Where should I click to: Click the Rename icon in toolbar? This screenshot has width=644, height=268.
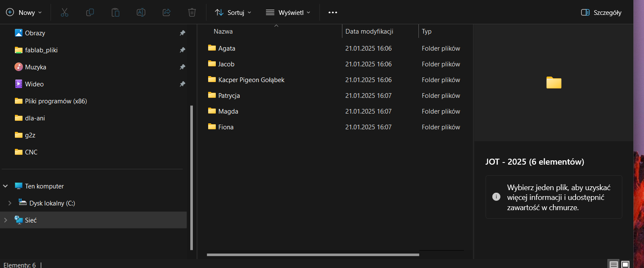[x=141, y=12]
